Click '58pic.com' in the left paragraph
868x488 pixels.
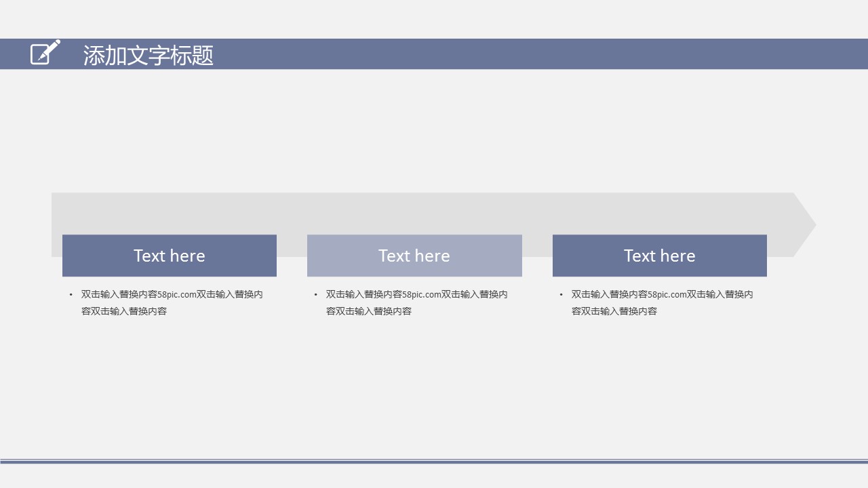pos(177,295)
